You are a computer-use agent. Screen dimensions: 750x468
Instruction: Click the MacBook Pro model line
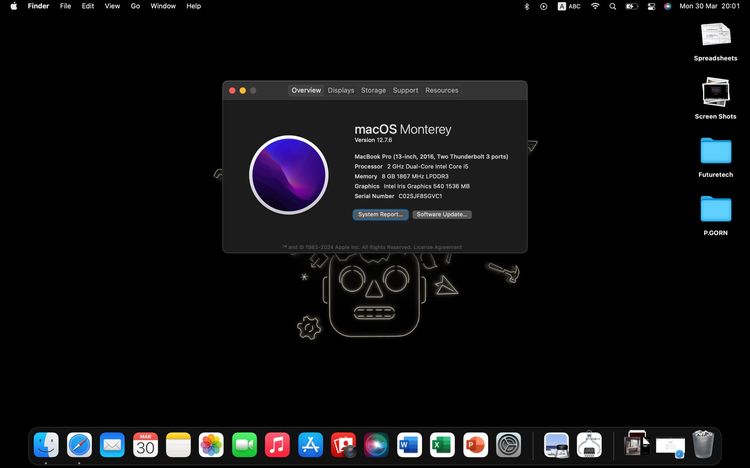[x=431, y=156]
